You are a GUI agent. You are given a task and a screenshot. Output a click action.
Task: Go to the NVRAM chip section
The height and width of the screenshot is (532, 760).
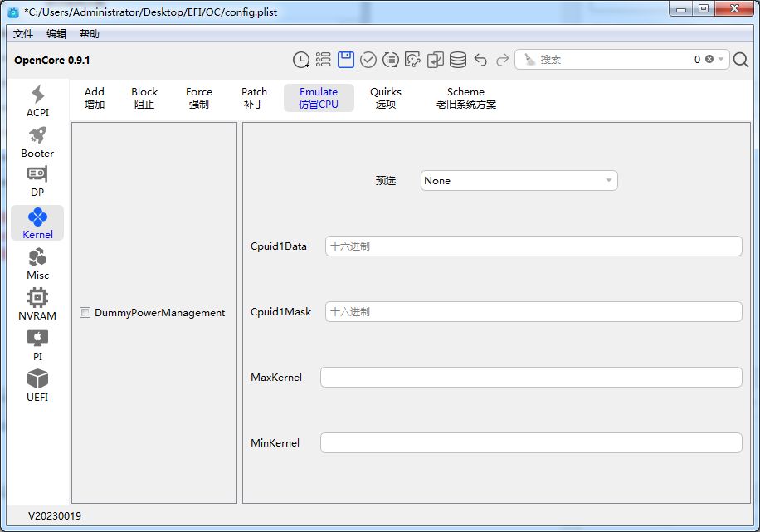pyautogui.click(x=37, y=304)
